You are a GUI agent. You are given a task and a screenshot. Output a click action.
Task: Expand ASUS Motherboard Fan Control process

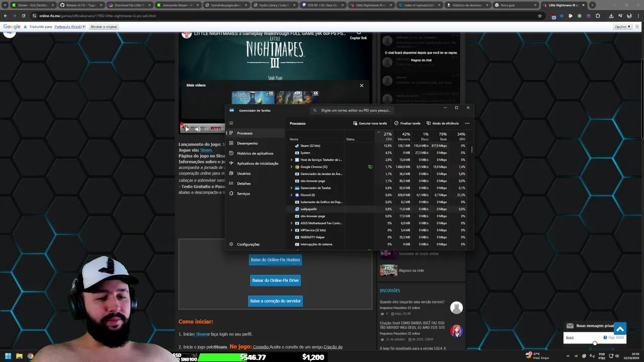point(291,223)
